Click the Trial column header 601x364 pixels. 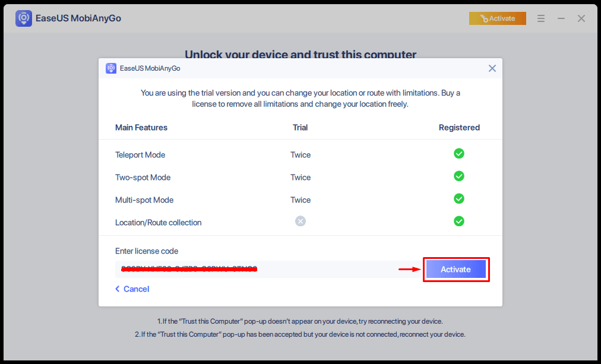pos(300,128)
